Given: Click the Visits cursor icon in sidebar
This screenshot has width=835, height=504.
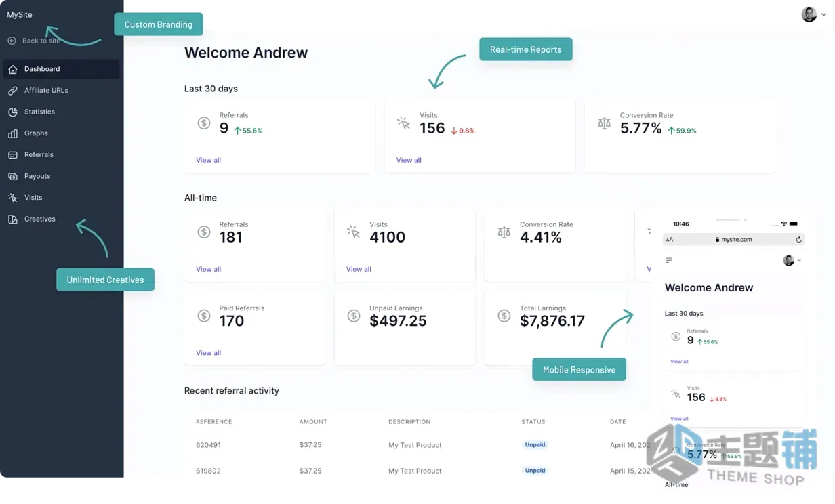Looking at the screenshot, I should (13, 198).
